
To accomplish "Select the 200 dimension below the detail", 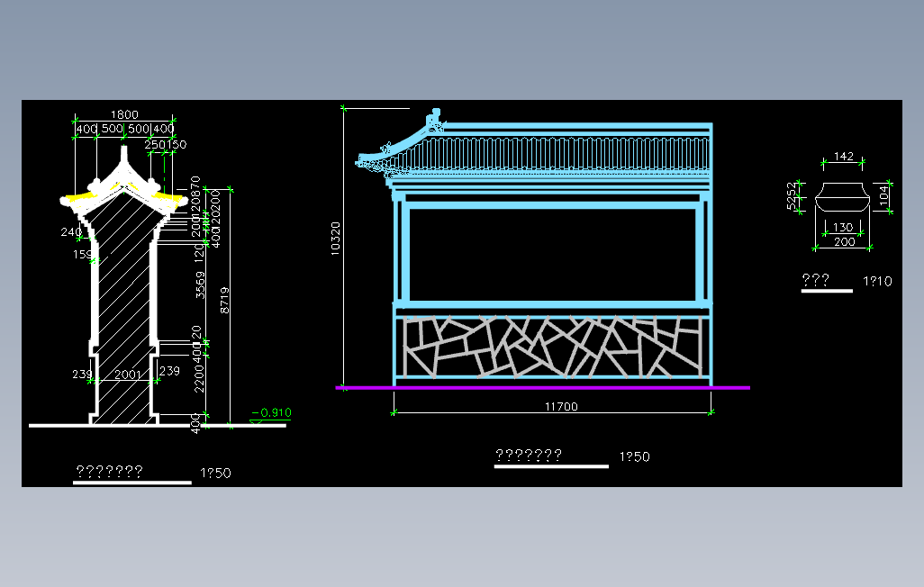I will click(x=844, y=241).
